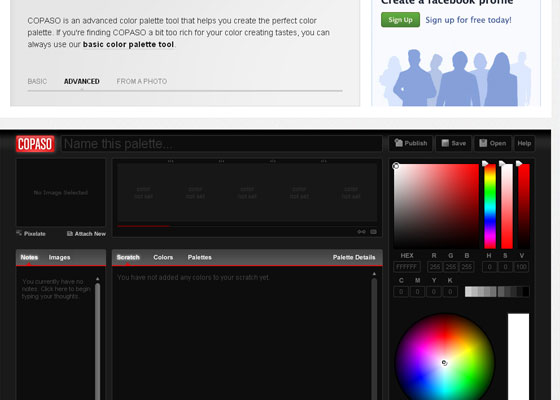
Task: Select the Palettes tab
Action: pyautogui.click(x=199, y=257)
